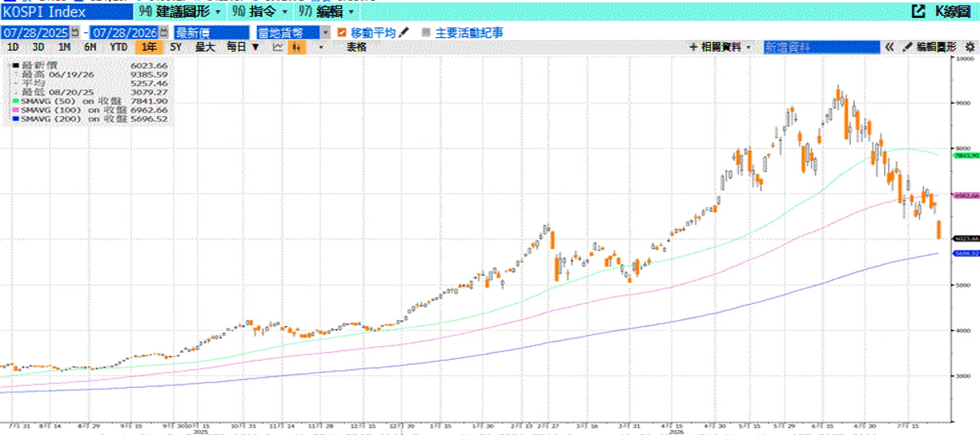The width and height of the screenshot is (980, 435).
Task: Click the black 最新價 legend swatch
Action: pyautogui.click(x=16, y=65)
